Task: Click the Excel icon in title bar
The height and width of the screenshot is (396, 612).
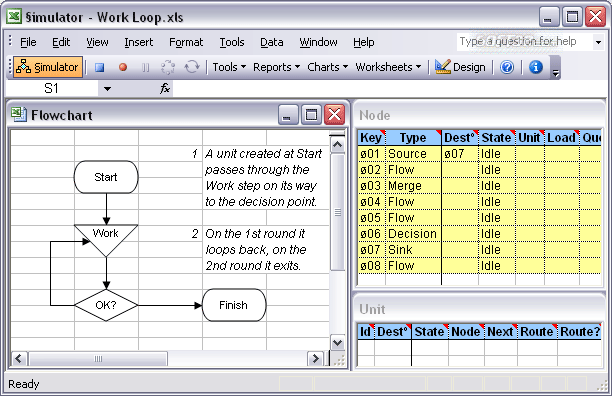Action: coord(14,17)
